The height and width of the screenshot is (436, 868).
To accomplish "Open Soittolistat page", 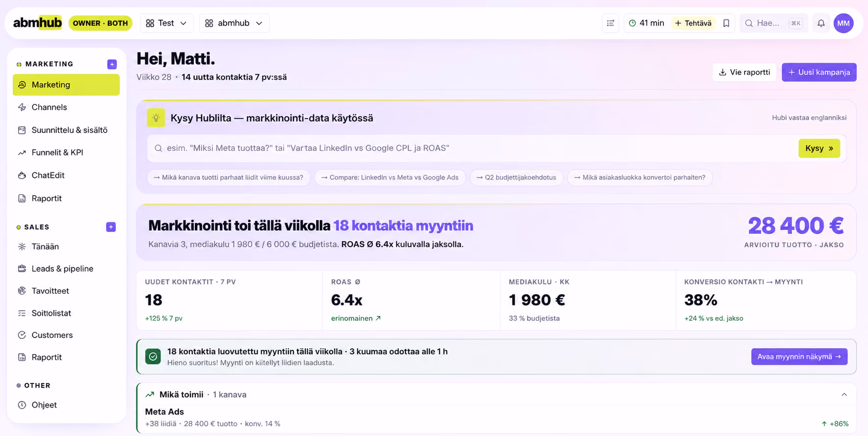I will coord(66,313).
